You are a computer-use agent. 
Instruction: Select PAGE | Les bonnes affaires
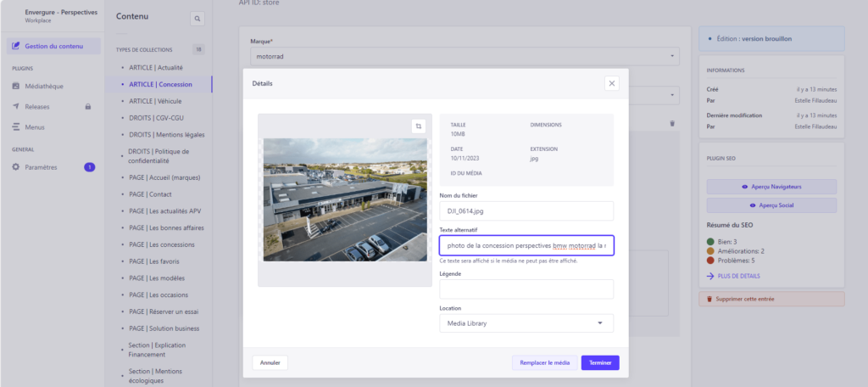coord(166,227)
